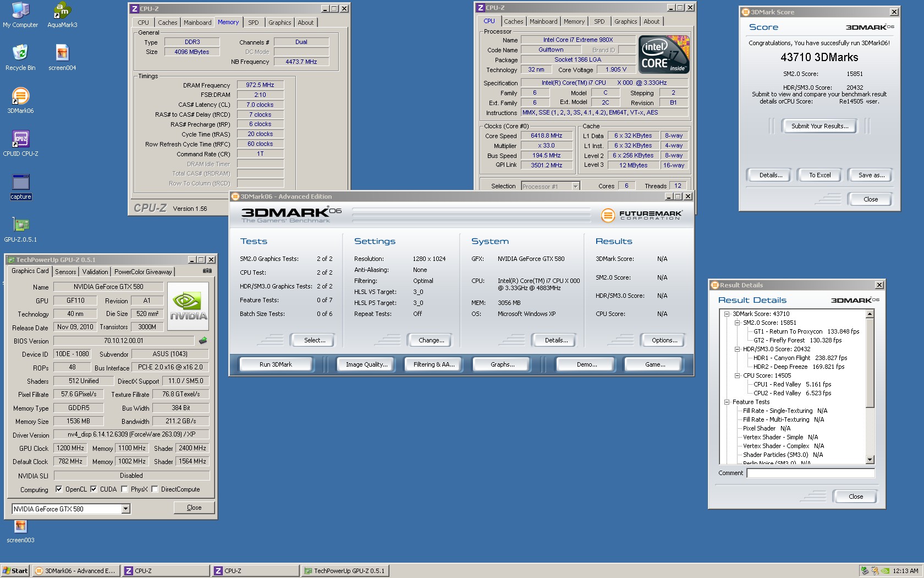924x578 pixels.
Task: Click the Run 3DMark button
Action: click(276, 364)
